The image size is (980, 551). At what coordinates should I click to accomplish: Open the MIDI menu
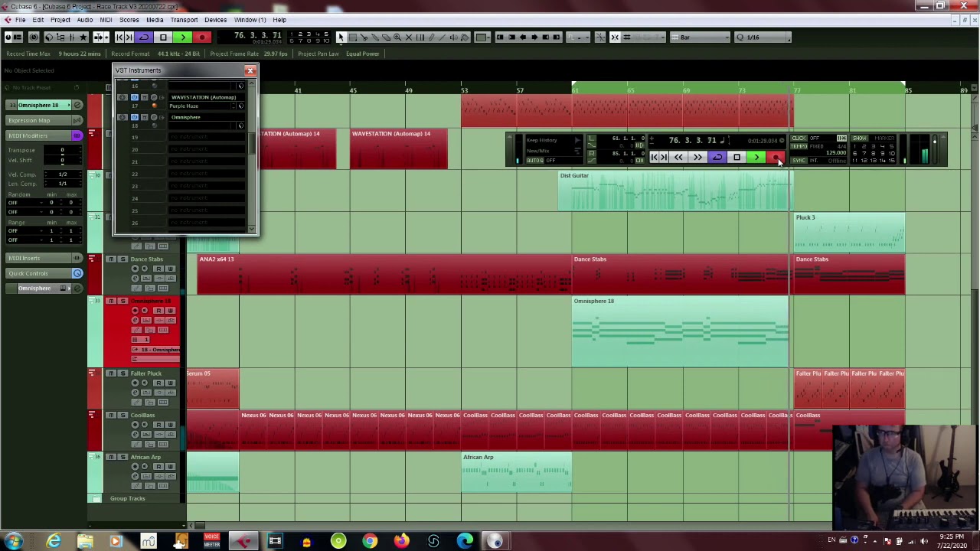[106, 20]
